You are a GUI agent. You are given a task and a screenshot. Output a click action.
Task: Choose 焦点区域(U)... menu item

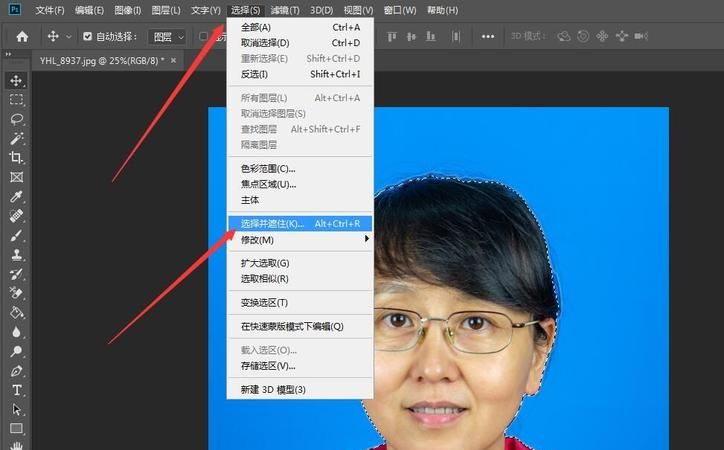(x=300, y=184)
